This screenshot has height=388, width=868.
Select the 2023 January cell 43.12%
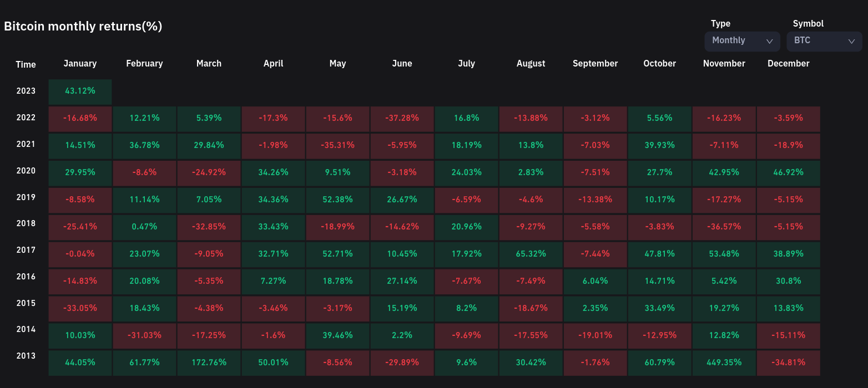click(x=80, y=91)
